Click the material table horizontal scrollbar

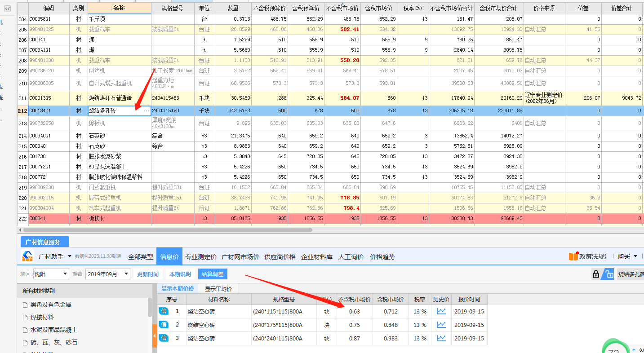(168, 229)
